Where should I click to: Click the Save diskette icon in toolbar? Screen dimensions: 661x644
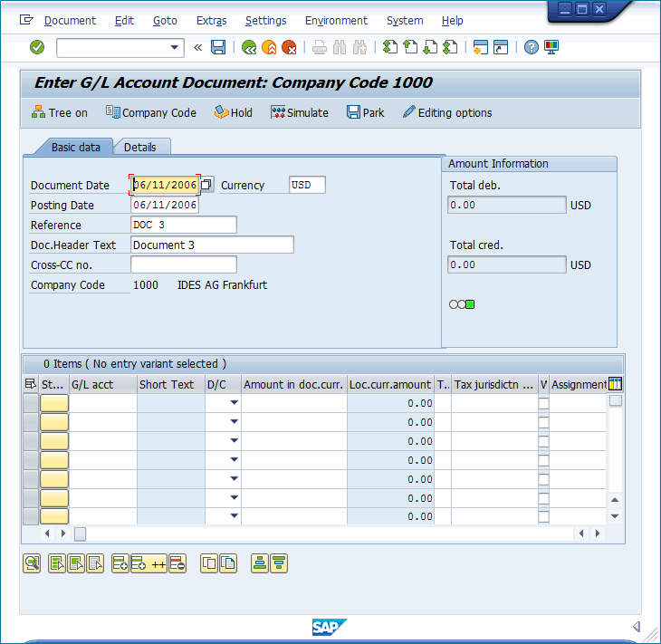(218, 47)
